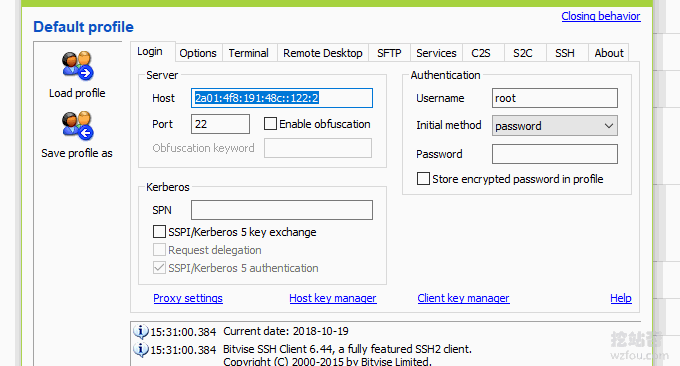Viewport: 680px width, 366px height.
Task: Click the log text 'Bitvise SSH Client 6.44'
Action: click(278, 349)
